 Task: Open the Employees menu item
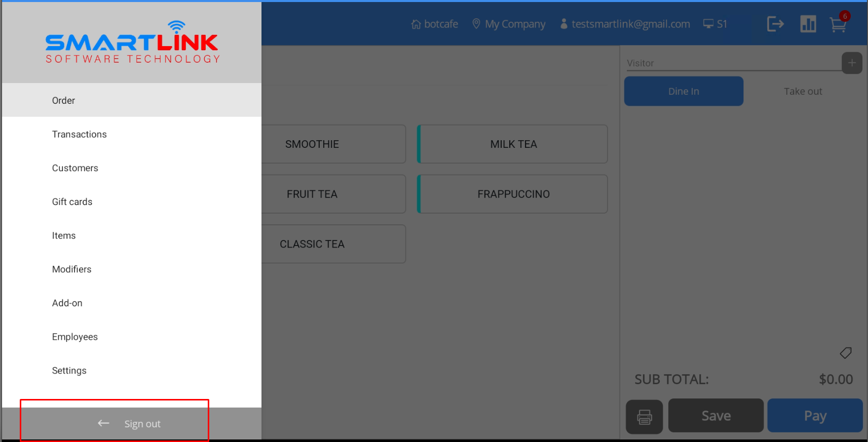click(x=75, y=337)
